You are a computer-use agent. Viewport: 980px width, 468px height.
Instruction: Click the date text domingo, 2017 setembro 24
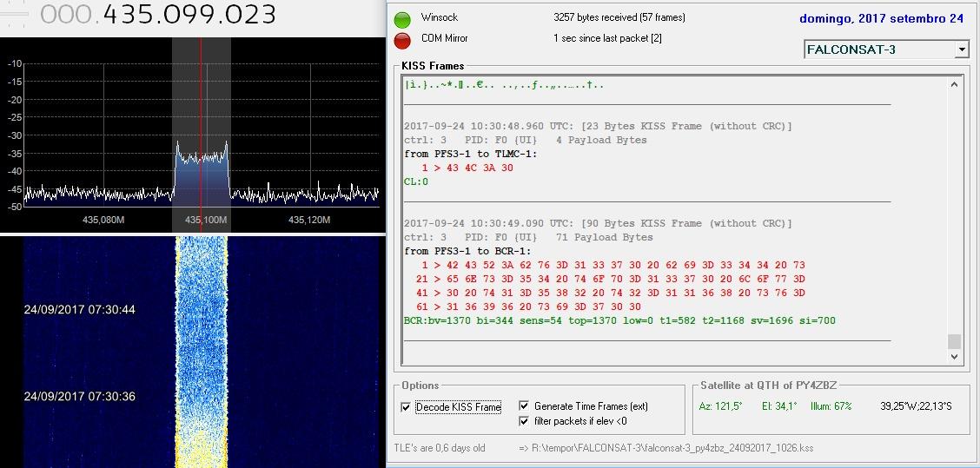click(881, 19)
